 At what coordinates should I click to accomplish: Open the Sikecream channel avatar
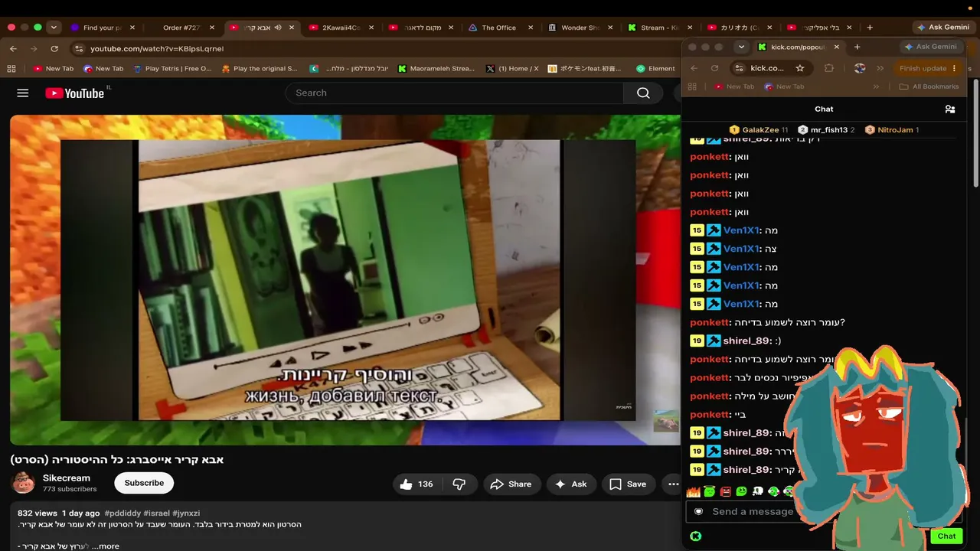[x=23, y=483]
